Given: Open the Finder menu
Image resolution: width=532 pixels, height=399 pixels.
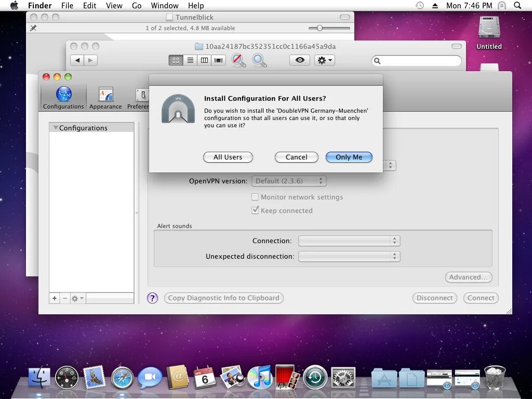Looking at the screenshot, I should (39, 5).
